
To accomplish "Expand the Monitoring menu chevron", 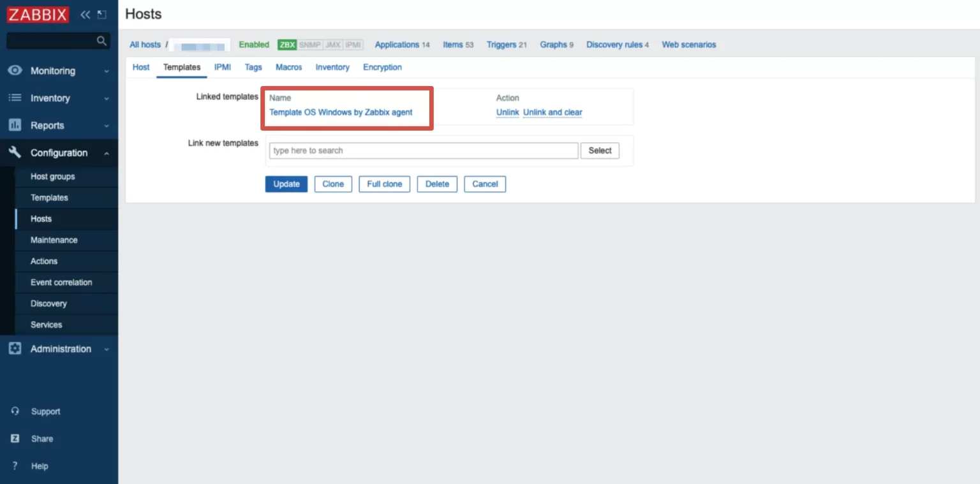I will [x=107, y=71].
